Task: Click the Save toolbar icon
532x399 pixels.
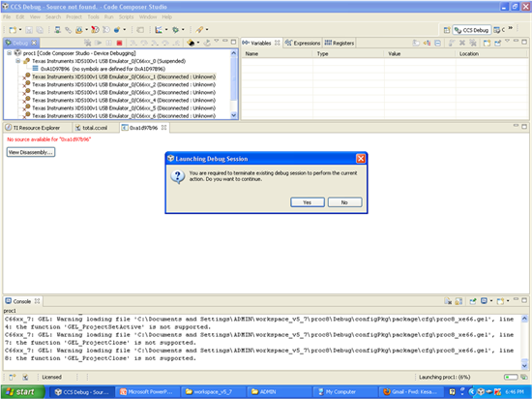Action: pyautogui.click(x=29, y=30)
